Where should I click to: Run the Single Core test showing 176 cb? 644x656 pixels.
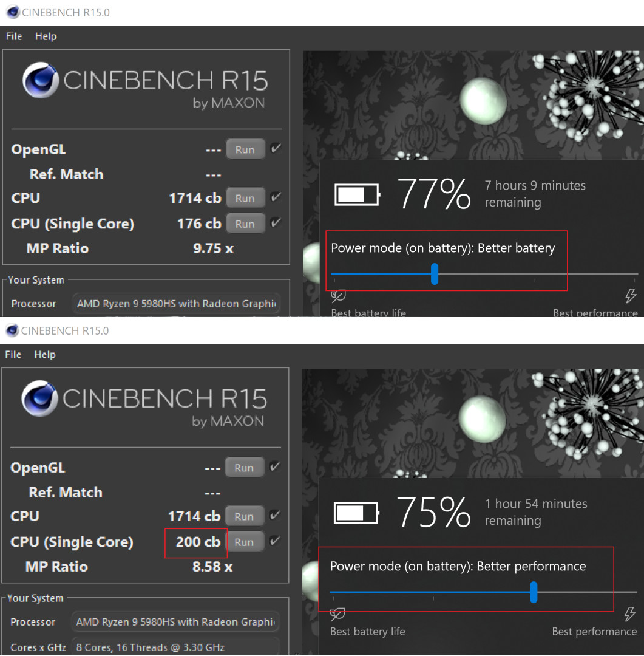(245, 224)
